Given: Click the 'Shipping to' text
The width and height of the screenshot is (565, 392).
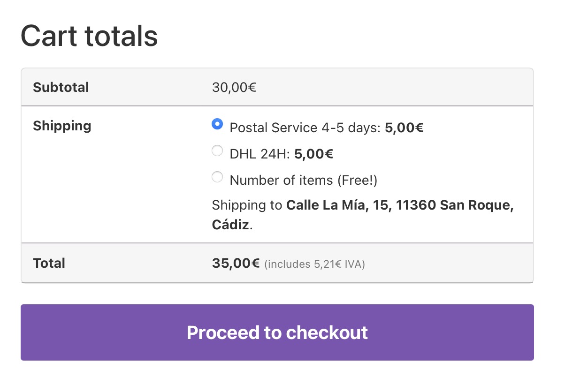Looking at the screenshot, I should click(247, 205).
